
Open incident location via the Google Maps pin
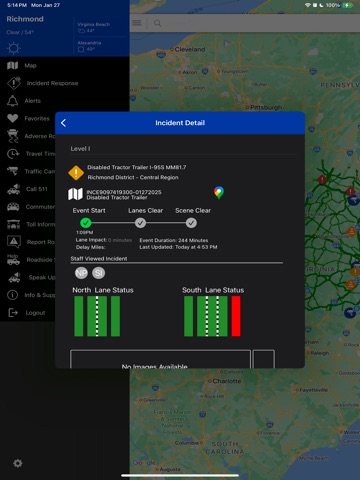(x=219, y=192)
